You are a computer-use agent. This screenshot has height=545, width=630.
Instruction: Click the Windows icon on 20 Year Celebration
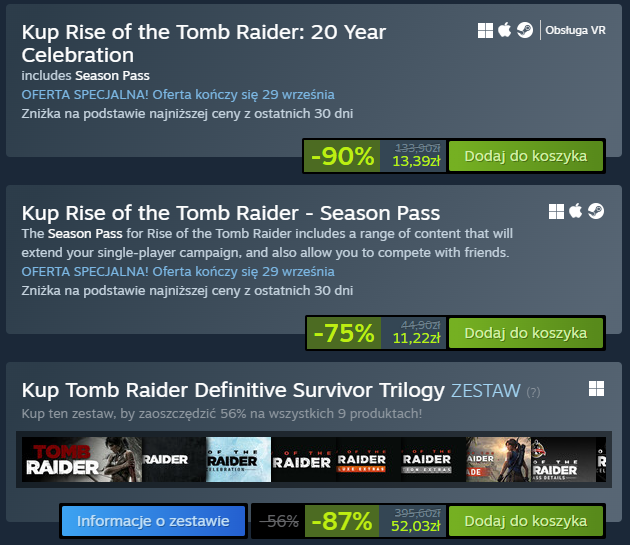pos(486,30)
